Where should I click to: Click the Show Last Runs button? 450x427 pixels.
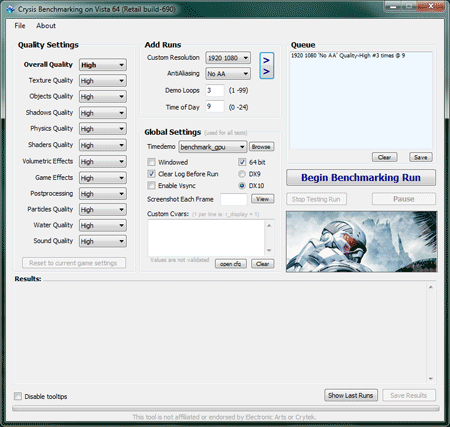[x=351, y=395]
